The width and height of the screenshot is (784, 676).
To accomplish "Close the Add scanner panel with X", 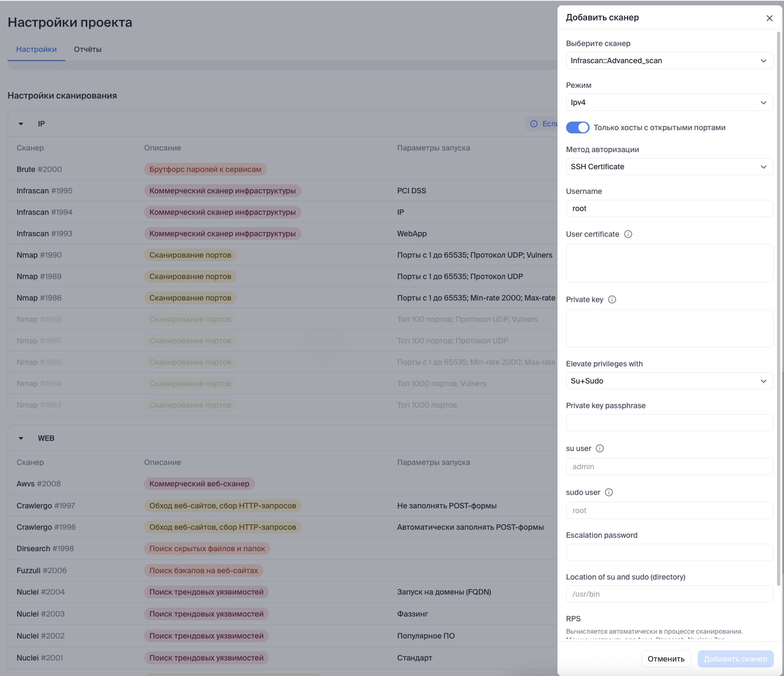I will click(x=770, y=18).
